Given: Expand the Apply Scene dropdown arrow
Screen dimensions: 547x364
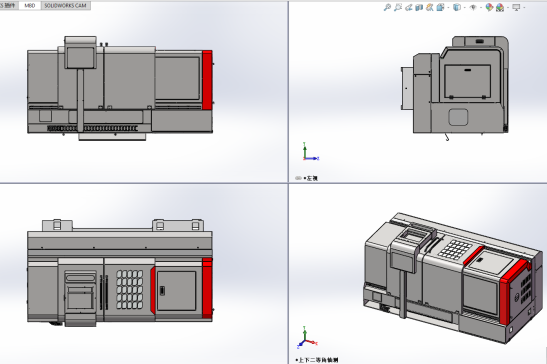Looking at the screenshot, I should [508, 7].
